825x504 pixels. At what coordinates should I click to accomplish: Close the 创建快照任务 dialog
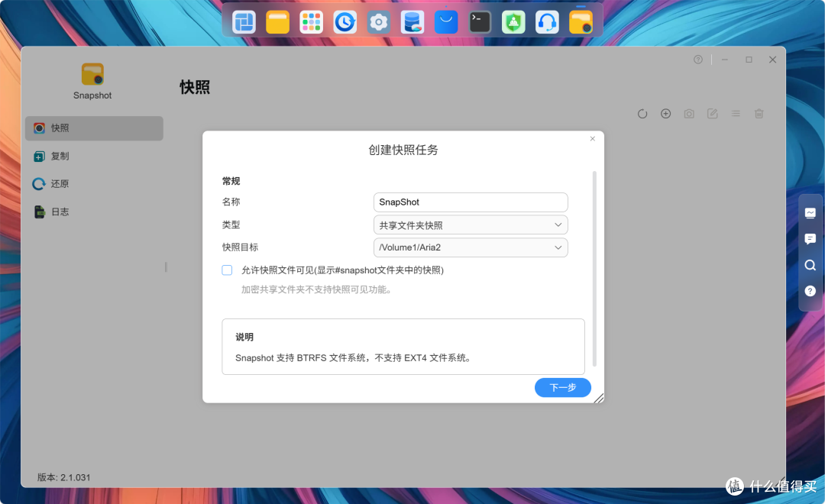tap(593, 139)
